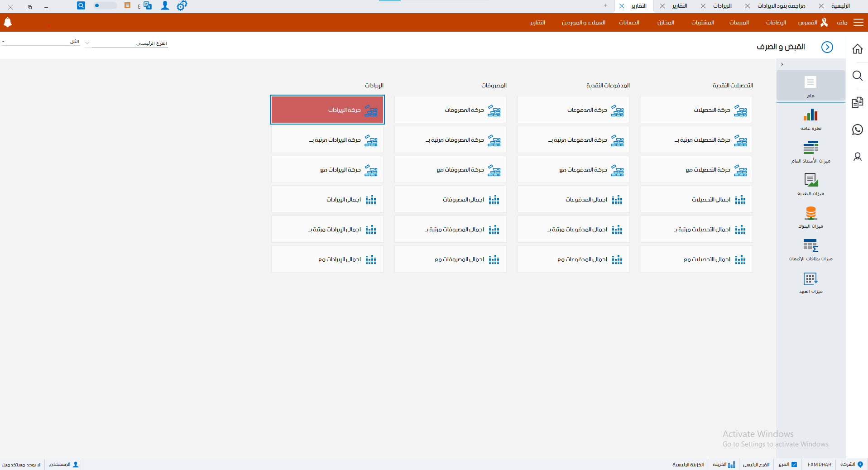Open the الفرع الرئيسي branch dropdown

click(127, 43)
